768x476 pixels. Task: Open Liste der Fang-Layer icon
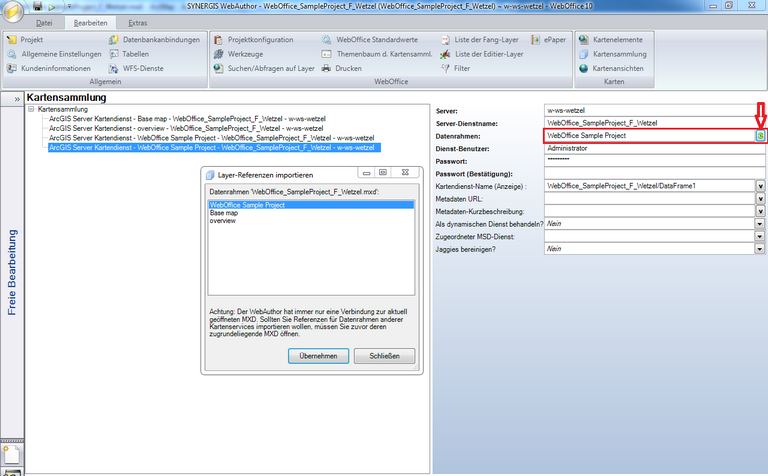[445, 40]
